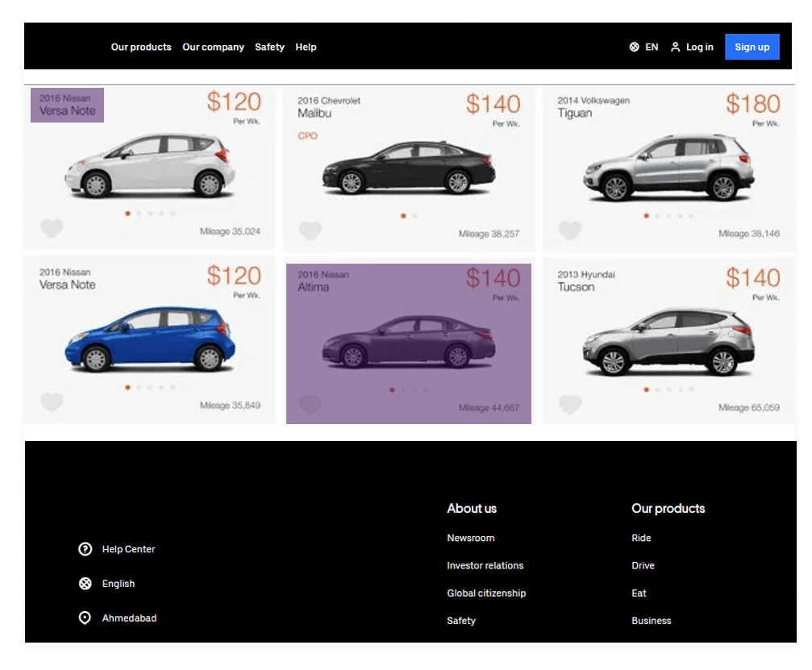Click first carousel dot under Tucson

pos(646,389)
